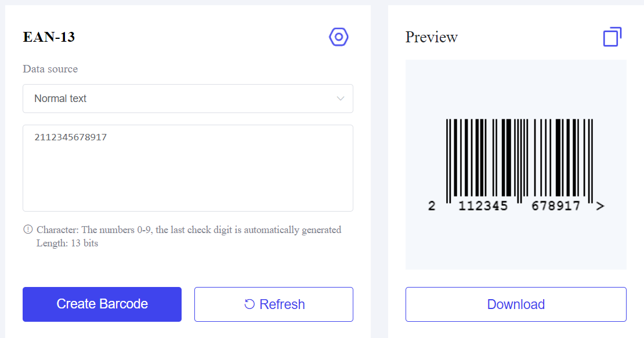Click the Download button
Image resolution: width=644 pixels, height=338 pixels.
click(x=516, y=304)
